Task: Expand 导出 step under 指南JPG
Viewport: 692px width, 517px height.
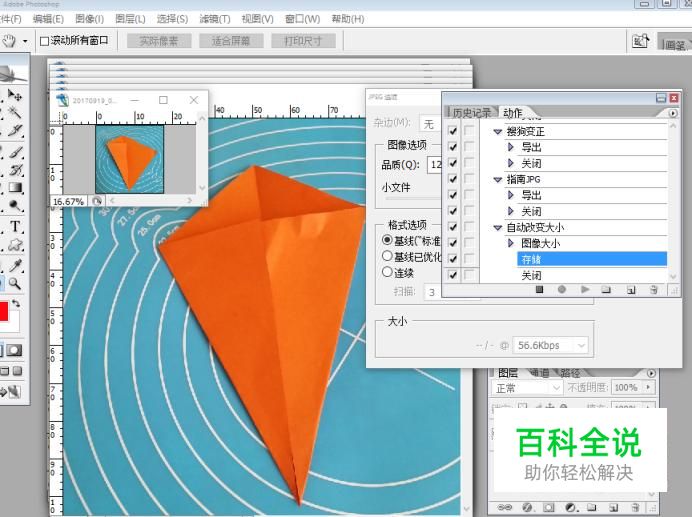Action: (x=511, y=195)
